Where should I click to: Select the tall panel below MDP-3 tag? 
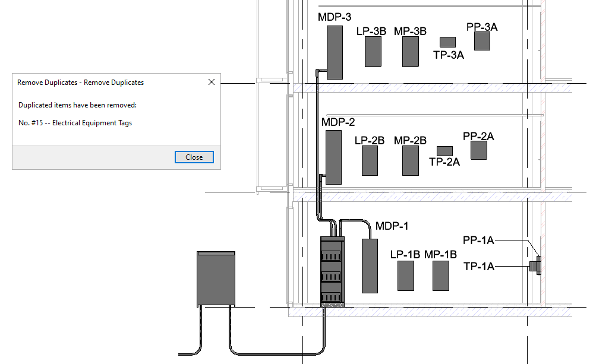(335, 52)
